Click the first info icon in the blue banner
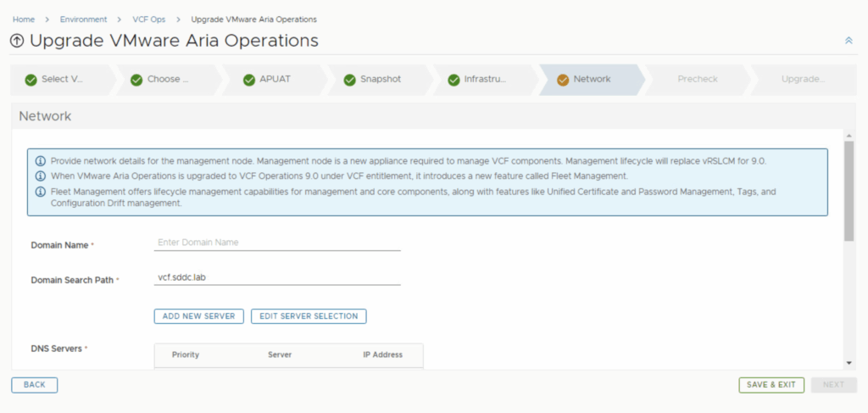 coord(41,161)
